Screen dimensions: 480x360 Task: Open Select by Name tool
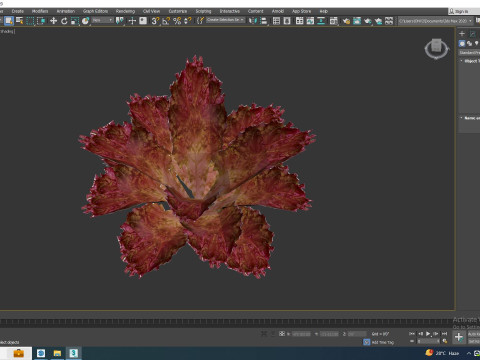click(x=20, y=21)
